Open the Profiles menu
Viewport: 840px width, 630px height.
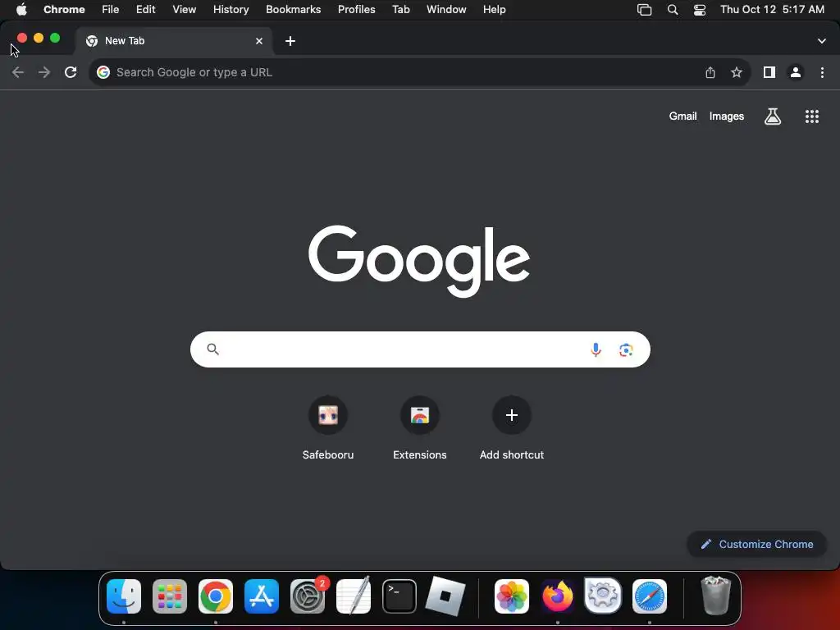coord(356,10)
